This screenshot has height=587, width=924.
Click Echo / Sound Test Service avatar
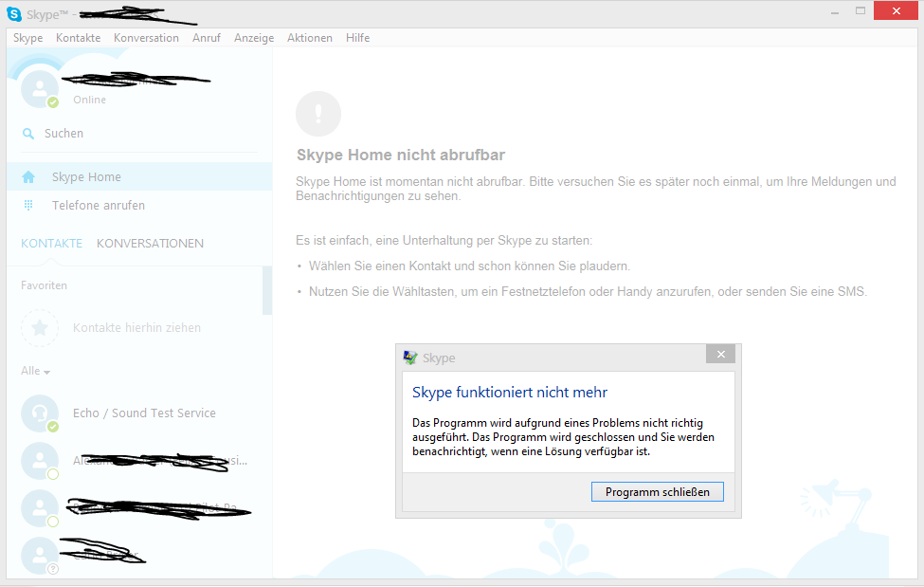[40, 413]
